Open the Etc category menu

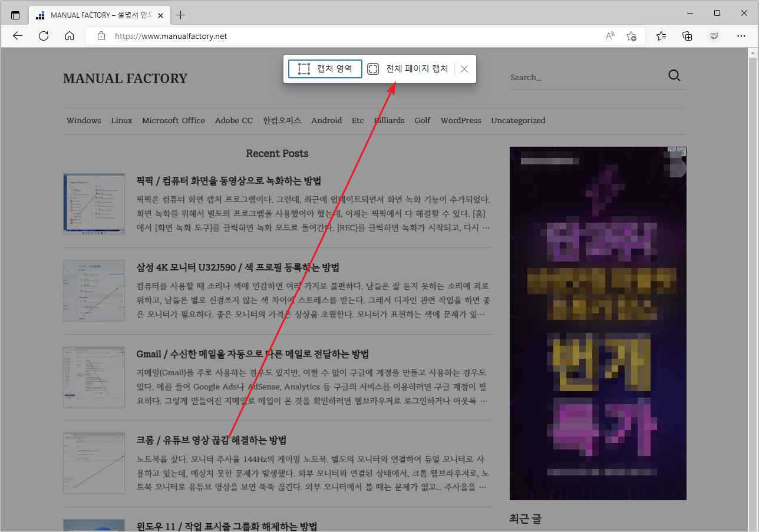[x=358, y=120]
